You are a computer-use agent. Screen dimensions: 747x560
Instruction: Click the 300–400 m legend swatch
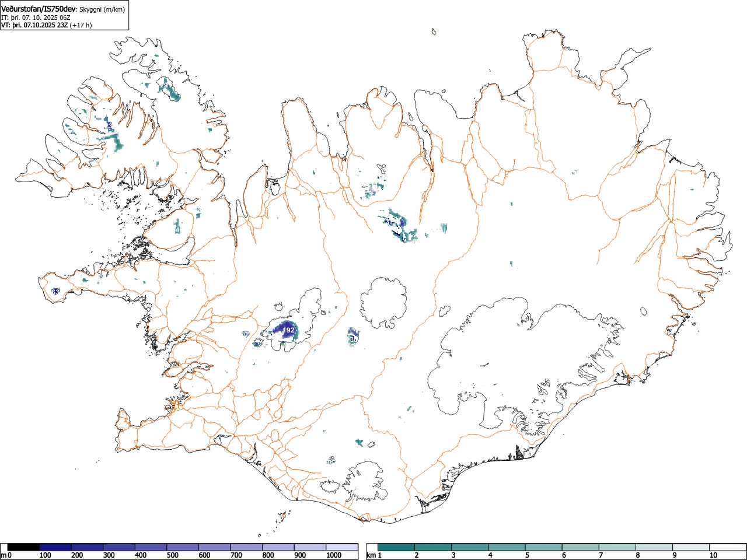[119, 547]
